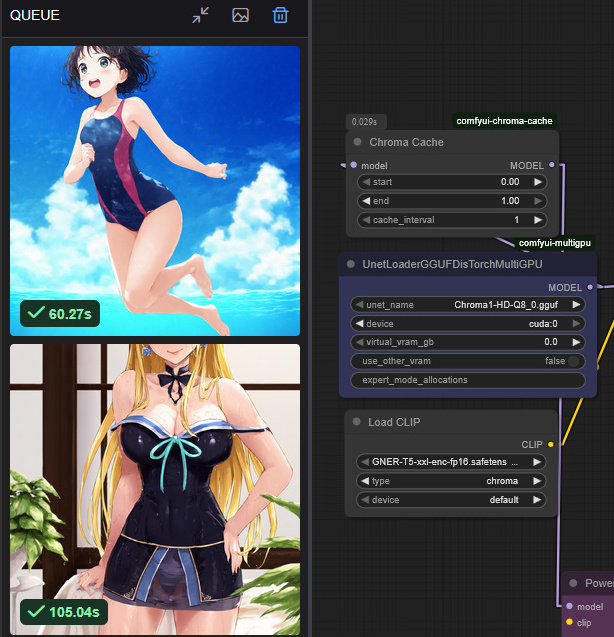This screenshot has width=614, height=637.
Task: Select next CLIP file with right arrow
Action: (537, 462)
